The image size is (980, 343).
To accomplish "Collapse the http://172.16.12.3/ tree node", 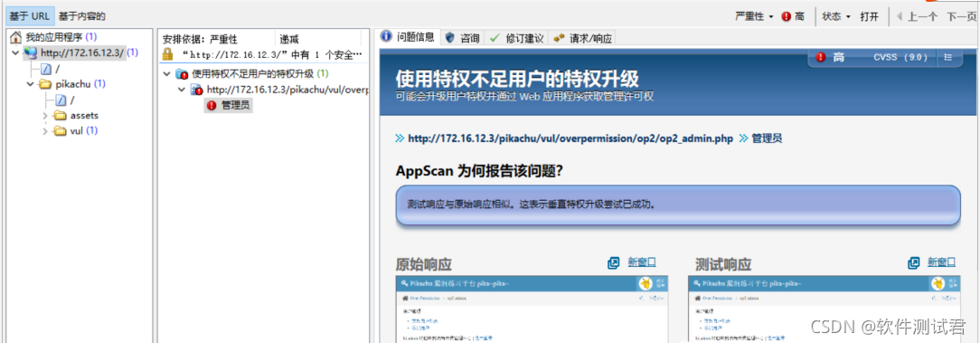I will click(x=15, y=52).
